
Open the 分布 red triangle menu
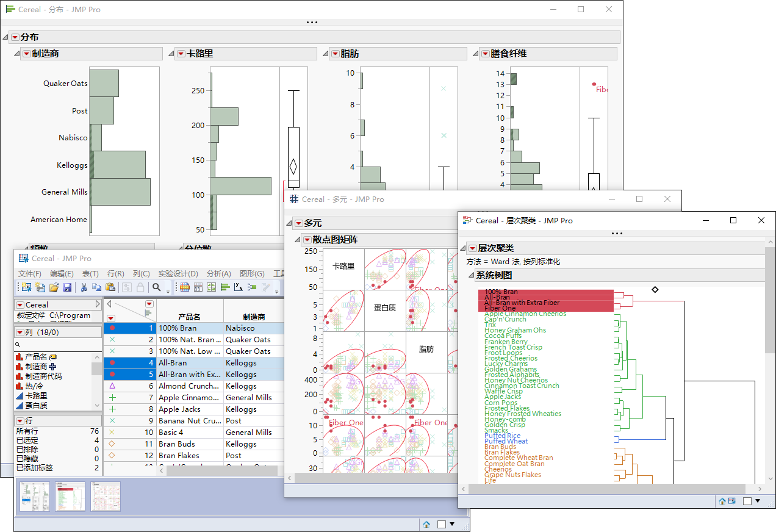tap(14, 37)
